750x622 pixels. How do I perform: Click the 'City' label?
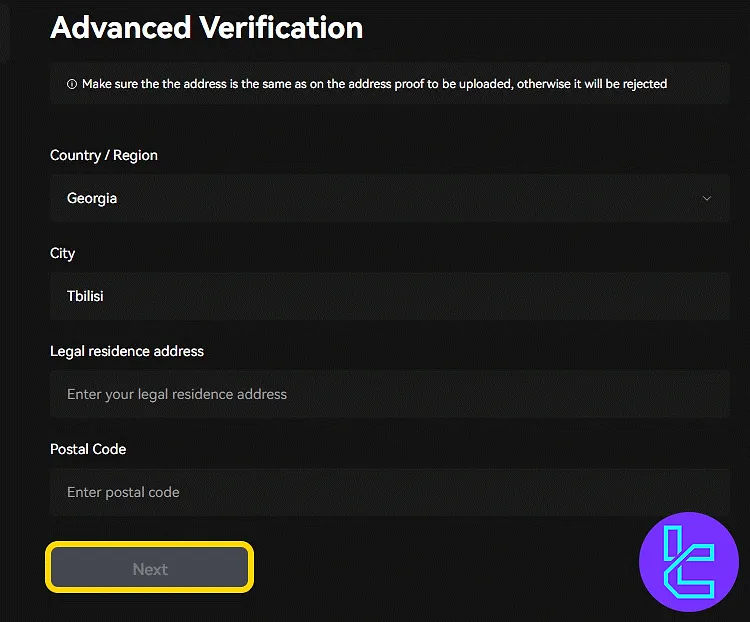click(63, 254)
